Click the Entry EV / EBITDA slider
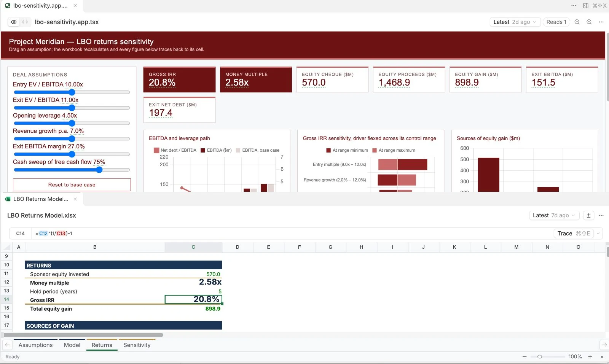The height and width of the screenshot is (364, 609). click(72, 92)
